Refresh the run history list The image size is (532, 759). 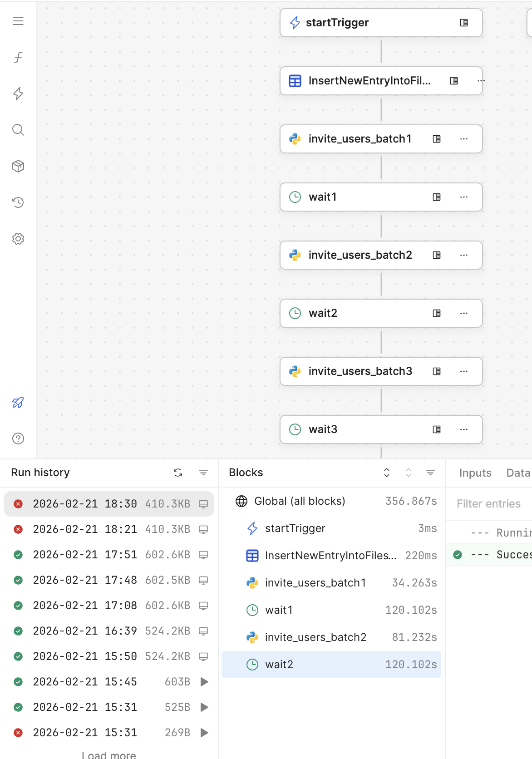point(178,473)
